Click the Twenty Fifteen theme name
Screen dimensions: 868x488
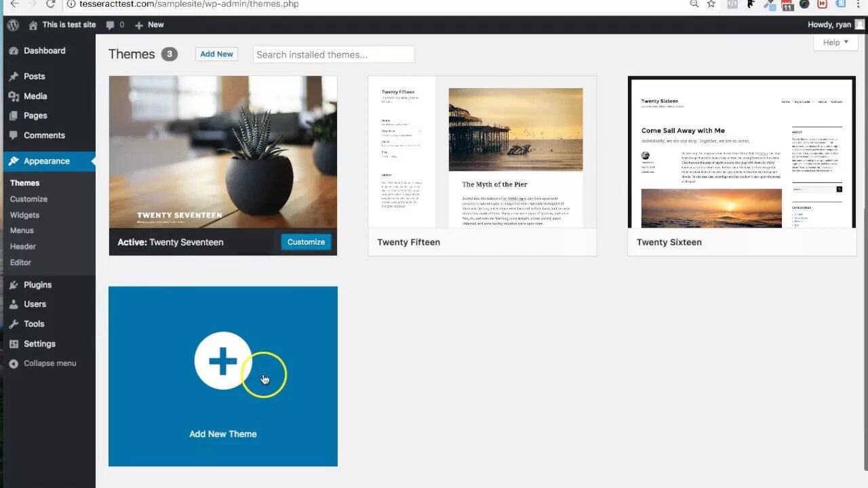409,242
